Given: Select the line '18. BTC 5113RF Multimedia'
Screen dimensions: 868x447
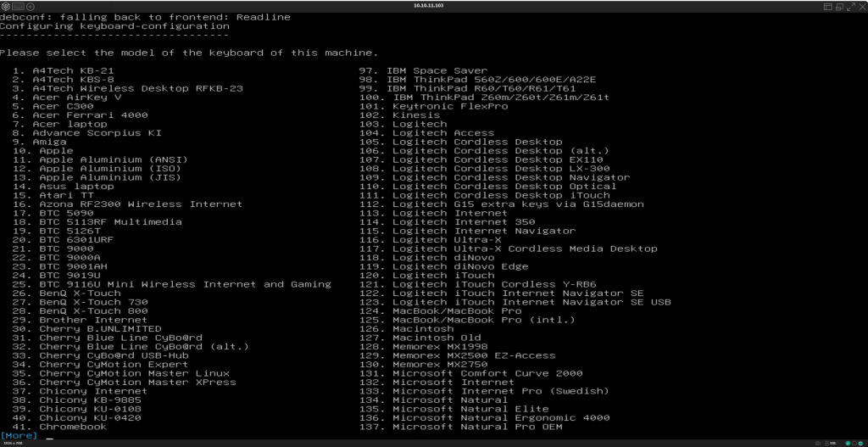Looking at the screenshot, I should click(x=97, y=221).
